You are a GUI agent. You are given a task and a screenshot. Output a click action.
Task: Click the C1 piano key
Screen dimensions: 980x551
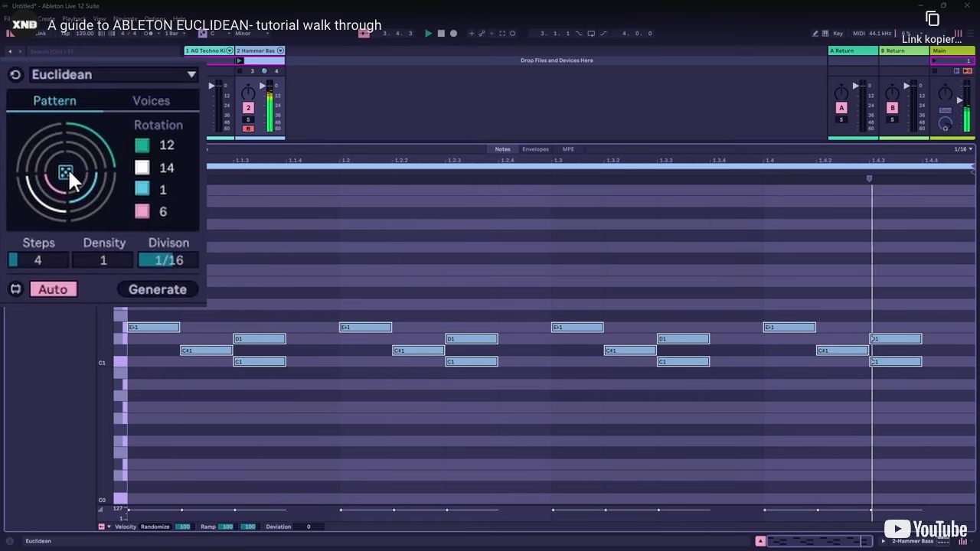click(120, 362)
